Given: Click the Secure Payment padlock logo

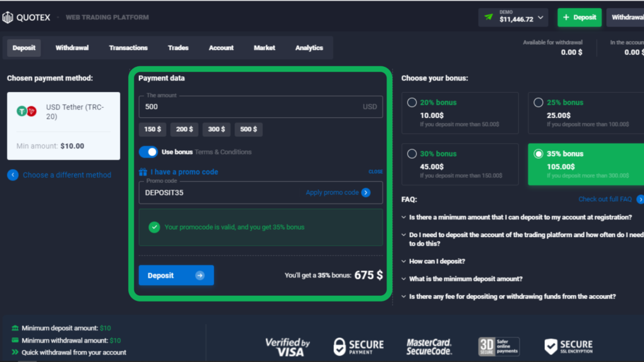Looking at the screenshot, I should pos(359,347).
